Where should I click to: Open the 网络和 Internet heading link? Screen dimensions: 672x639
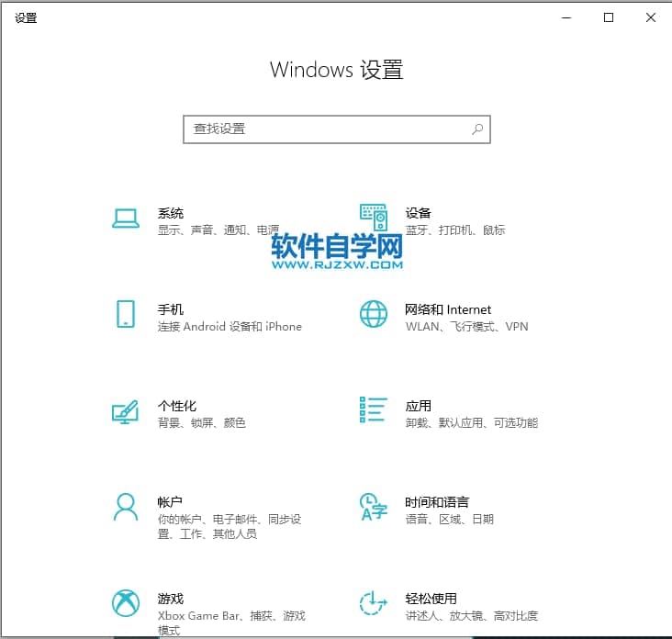448,309
